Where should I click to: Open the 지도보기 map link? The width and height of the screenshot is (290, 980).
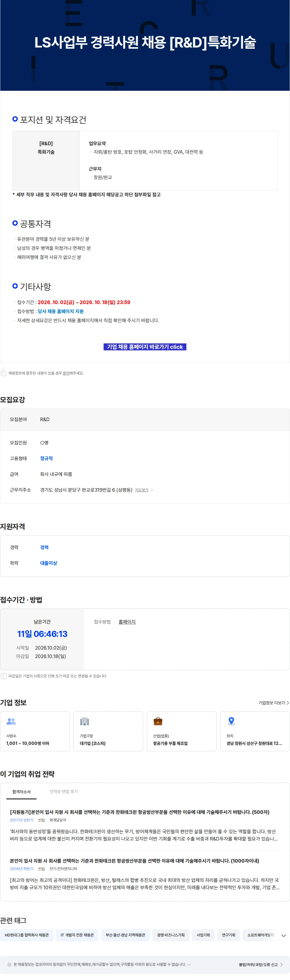click(141, 490)
